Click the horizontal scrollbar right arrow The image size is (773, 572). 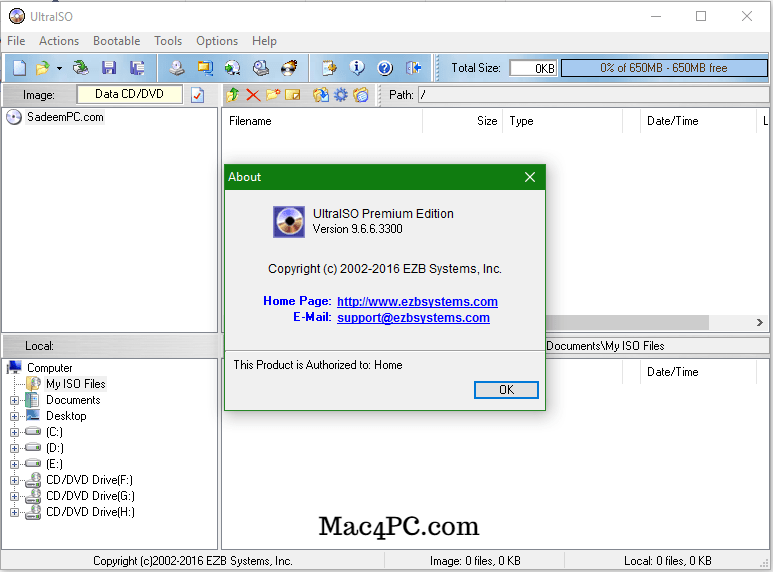(x=760, y=322)
